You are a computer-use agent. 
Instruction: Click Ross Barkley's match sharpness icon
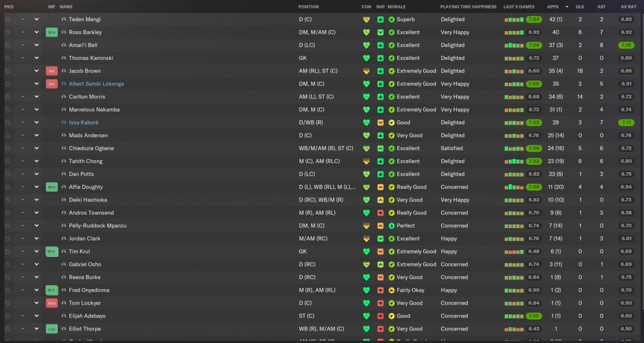point(380,32)
